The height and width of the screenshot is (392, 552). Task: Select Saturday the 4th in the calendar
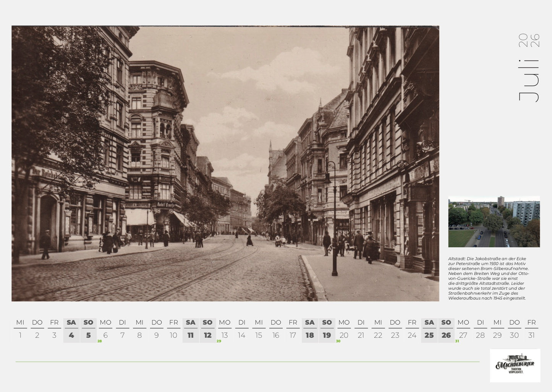point(71,335)
